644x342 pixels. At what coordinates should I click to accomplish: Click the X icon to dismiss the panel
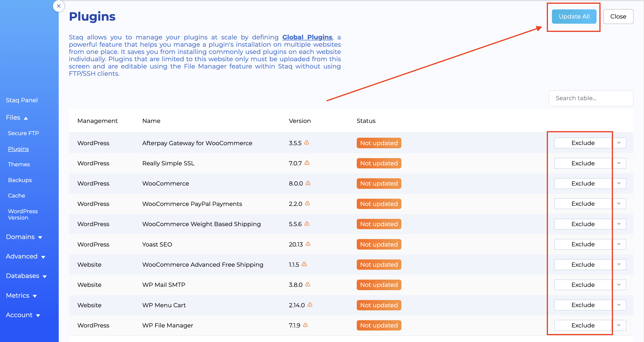click(58, 6)
